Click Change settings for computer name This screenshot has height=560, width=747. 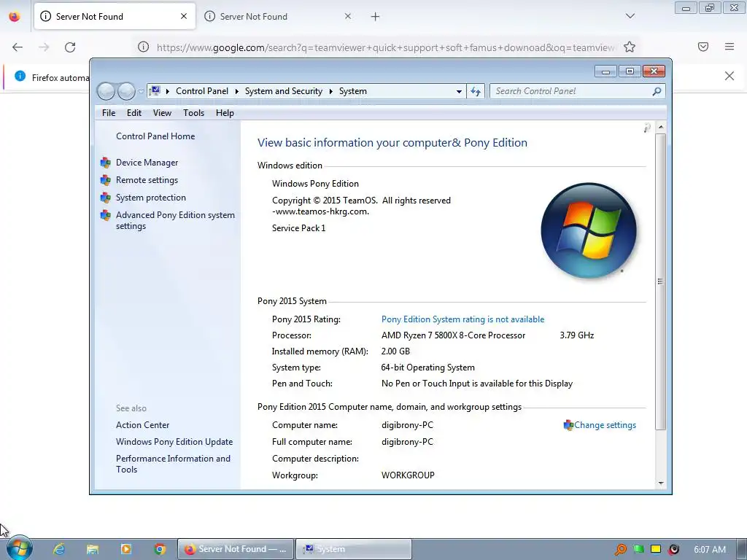point(605,425)
